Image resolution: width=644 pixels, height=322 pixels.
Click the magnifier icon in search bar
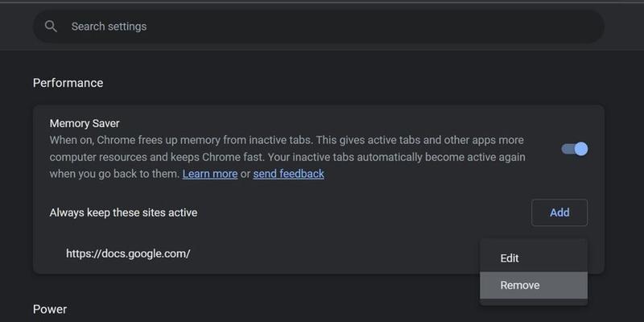51,27
